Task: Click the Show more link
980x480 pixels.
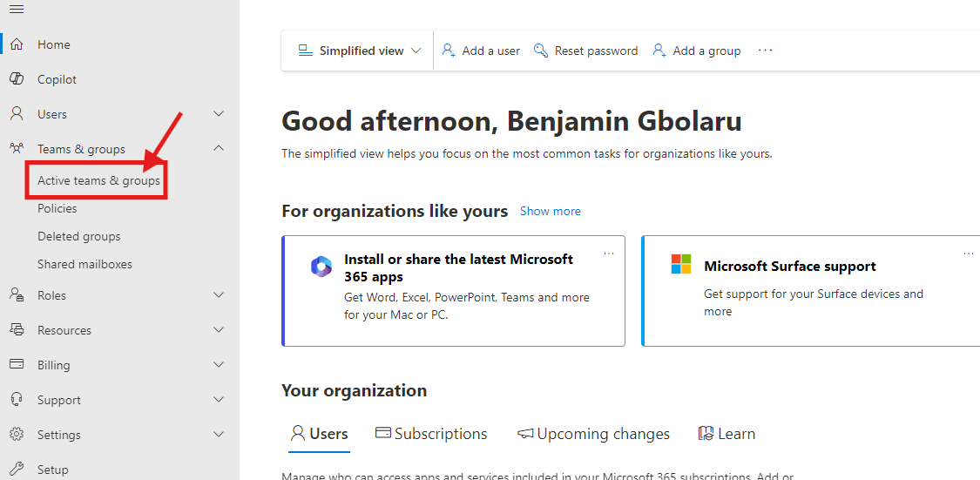Action: point(550,211)
